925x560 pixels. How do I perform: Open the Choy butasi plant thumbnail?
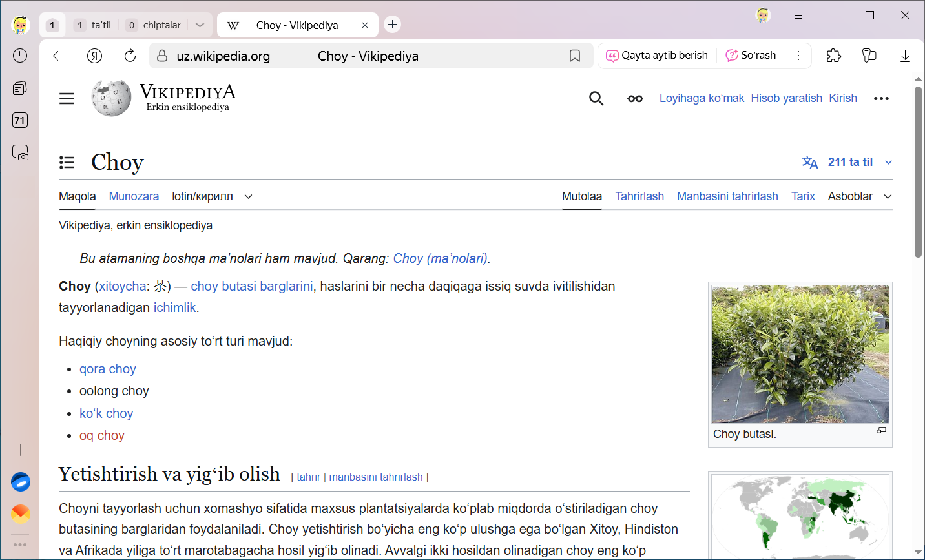click(x=800, y=354)
